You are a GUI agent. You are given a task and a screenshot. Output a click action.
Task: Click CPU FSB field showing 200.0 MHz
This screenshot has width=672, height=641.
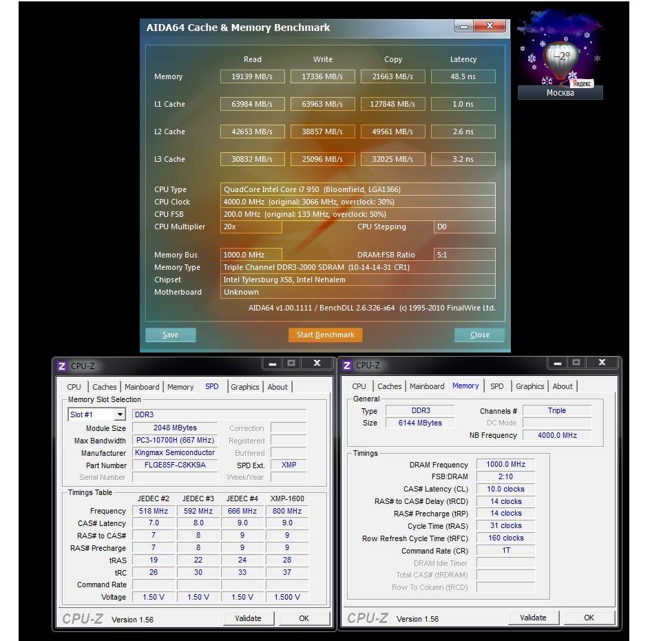(x=358, y=214)
